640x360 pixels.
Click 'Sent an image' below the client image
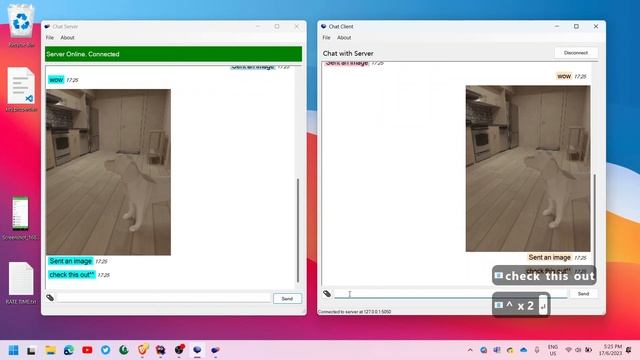click(549, 258)
